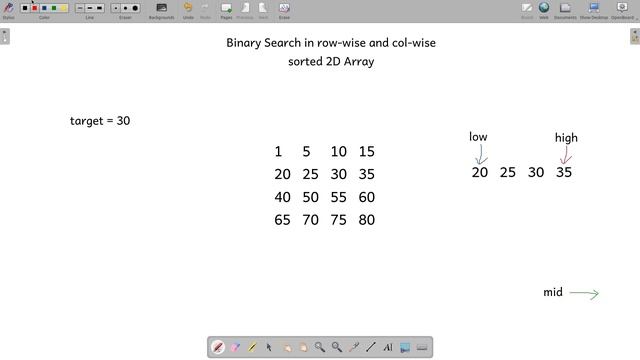Open the virtual keyboard
The width and height of the screenshot is (640, 360).
[x=422, y=347]
